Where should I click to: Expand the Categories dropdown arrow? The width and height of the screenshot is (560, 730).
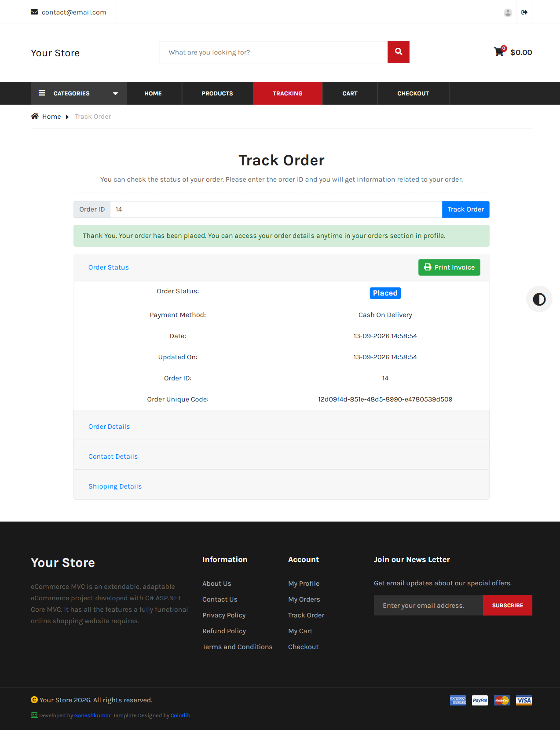[x=115, y=94]
